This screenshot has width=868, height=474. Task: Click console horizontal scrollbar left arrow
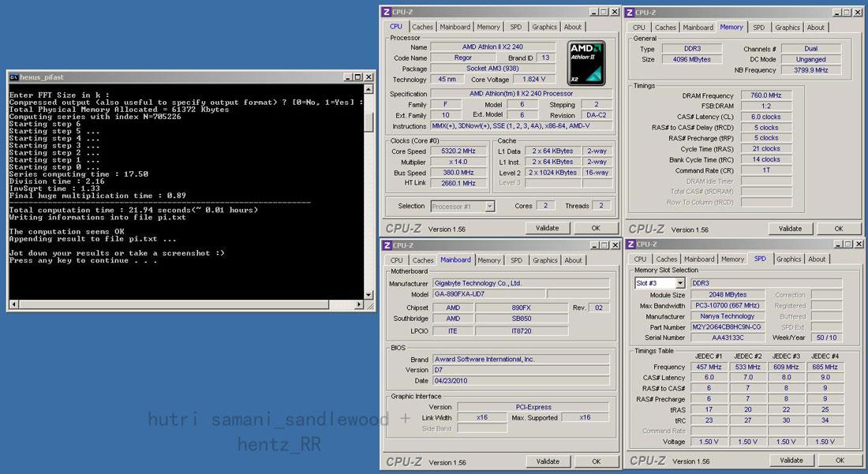coord(14,304)
